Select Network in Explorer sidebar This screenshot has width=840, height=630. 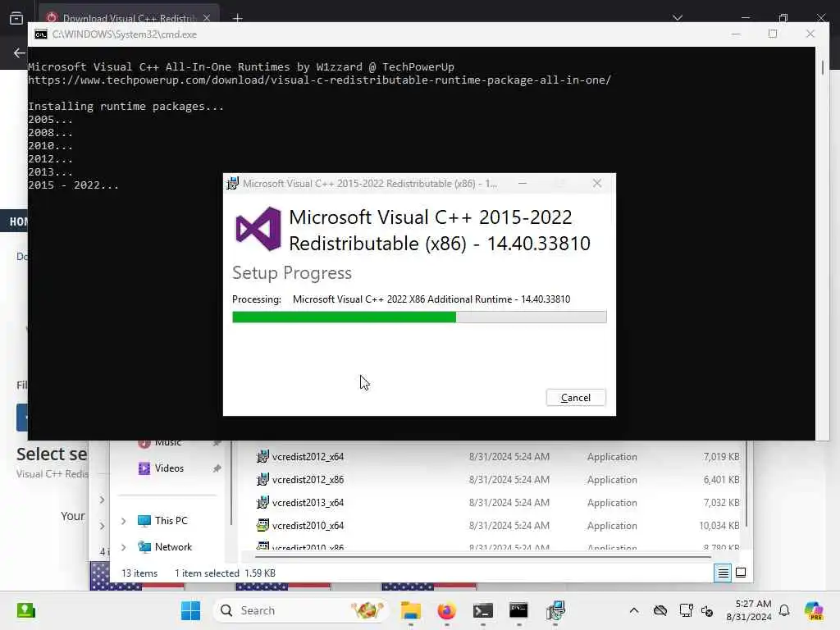tap(173, 547)
